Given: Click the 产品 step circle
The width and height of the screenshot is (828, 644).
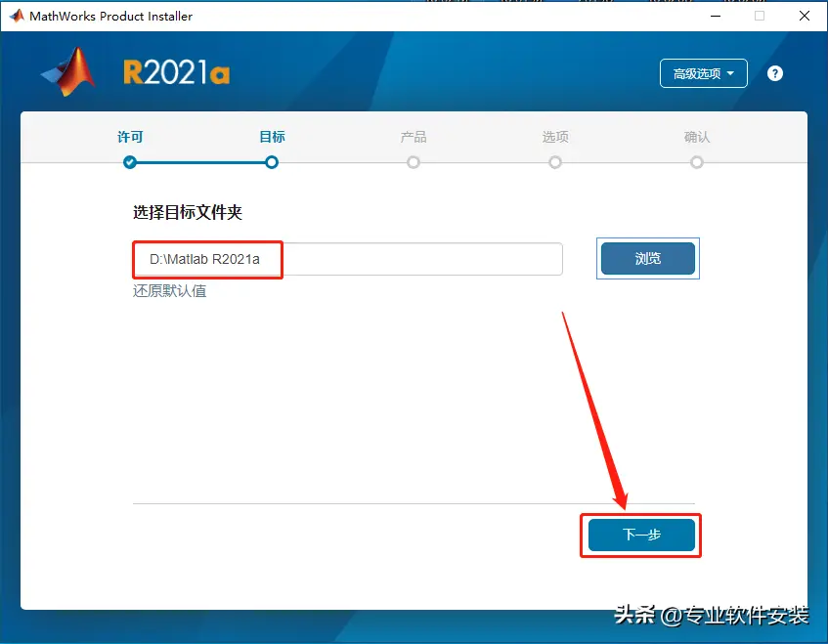Looking at the screenshot, I should pos(414,162).
